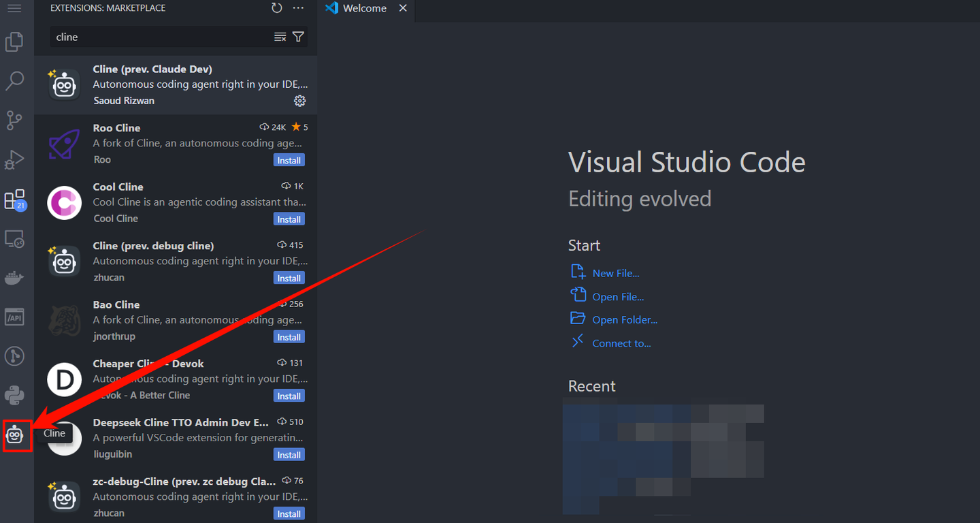Open the Extensions views and more actions menu

(x=298, y=8)
